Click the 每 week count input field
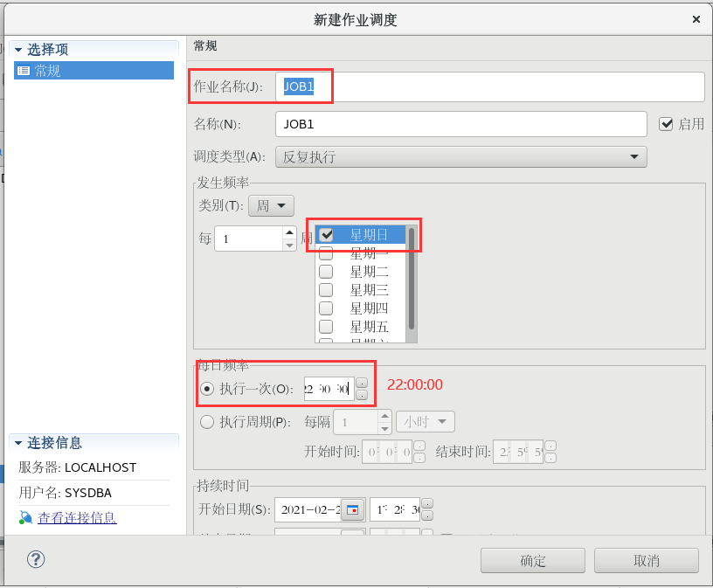Viewport: 713px width, 588px height. point(249,239)
